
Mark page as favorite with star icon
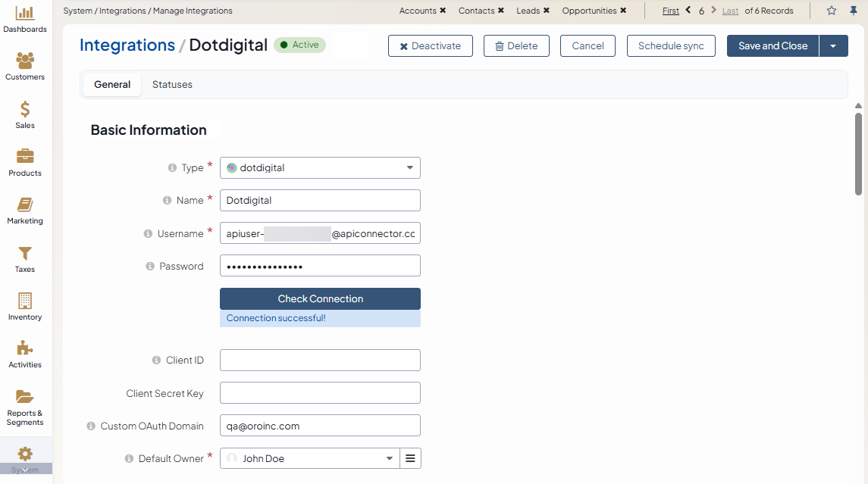coord(832,11)
